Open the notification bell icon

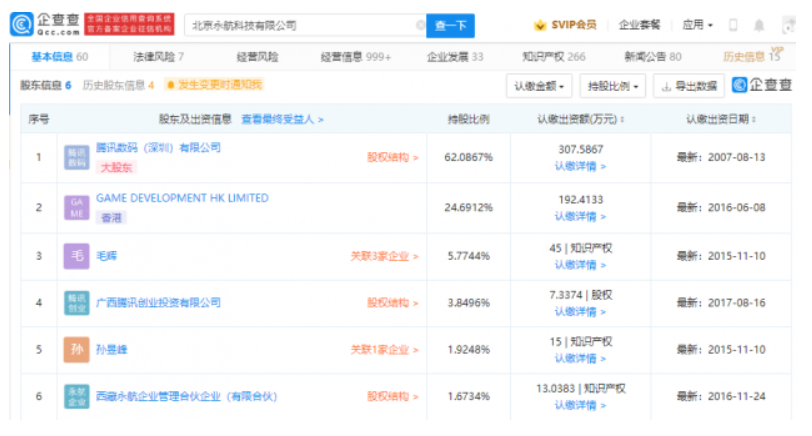(759, 25)
